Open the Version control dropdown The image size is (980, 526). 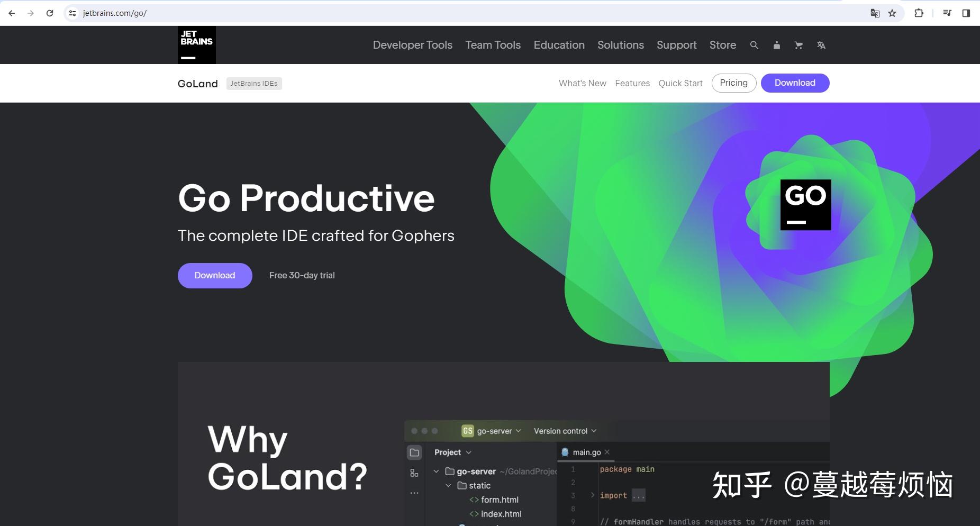point(564,430)
